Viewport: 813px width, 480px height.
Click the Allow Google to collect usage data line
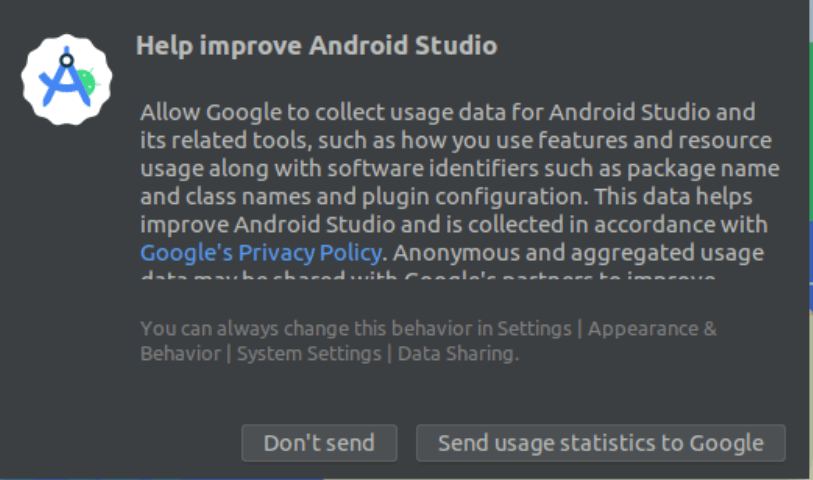click(x=447, y=111)
